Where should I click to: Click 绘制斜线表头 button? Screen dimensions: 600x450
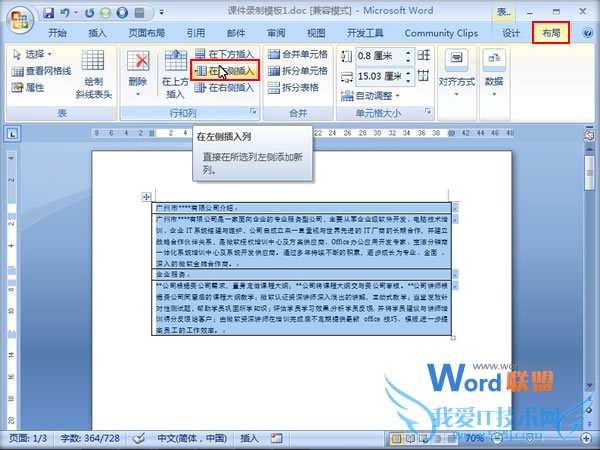pyautogui.click(x=93, y=75)
